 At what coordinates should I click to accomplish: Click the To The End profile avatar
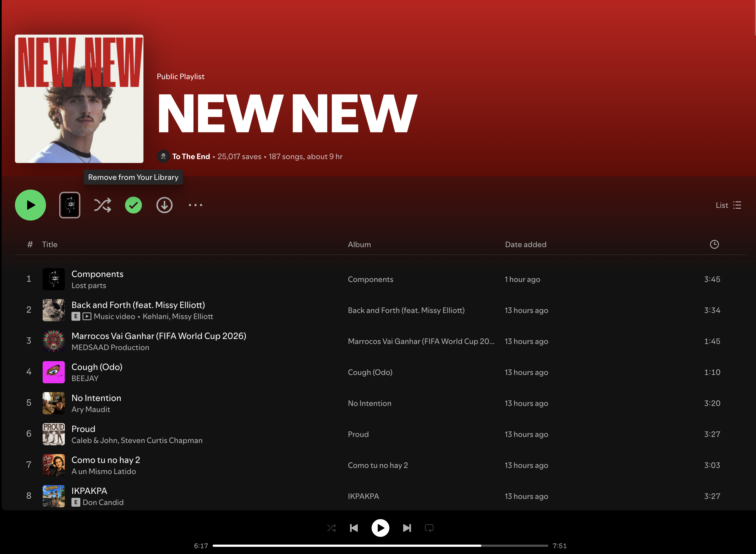click(163, 156)
